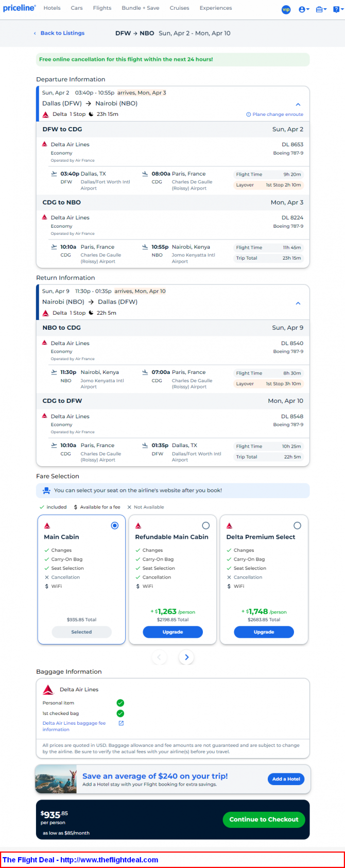Click previous fare arrow in carousel
345x868 pixels.
tap(159, 657)
